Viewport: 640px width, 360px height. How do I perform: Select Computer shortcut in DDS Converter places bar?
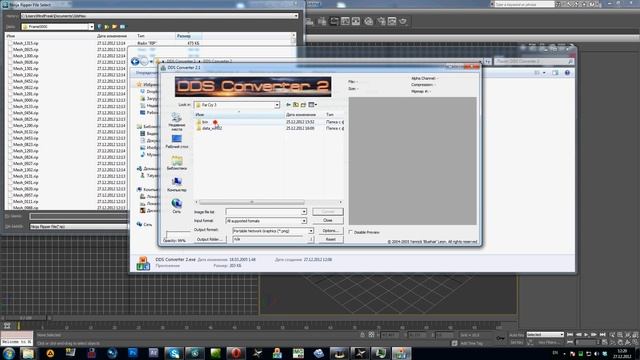tap(177, 184)
